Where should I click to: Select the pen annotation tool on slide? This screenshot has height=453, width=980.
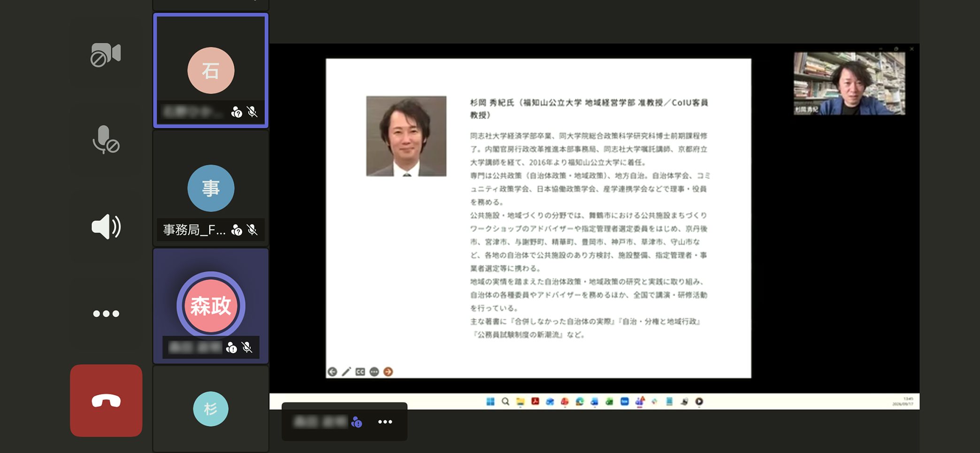[x=346, y=372]
